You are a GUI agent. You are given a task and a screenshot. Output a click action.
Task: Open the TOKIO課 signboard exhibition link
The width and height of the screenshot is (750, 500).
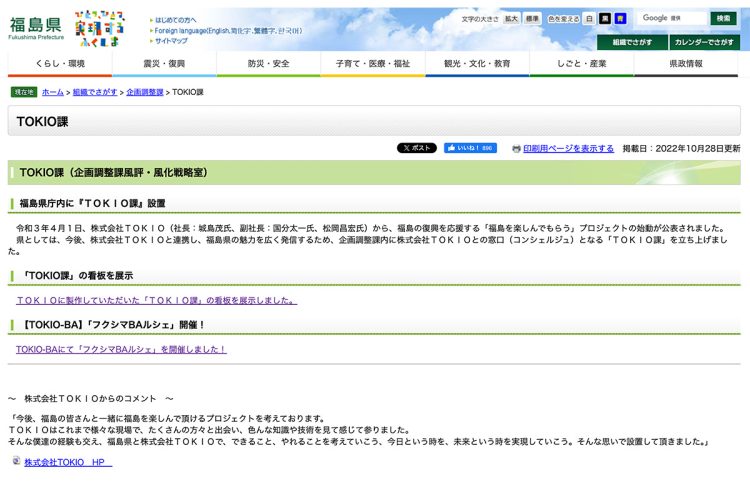coord(156,300)
